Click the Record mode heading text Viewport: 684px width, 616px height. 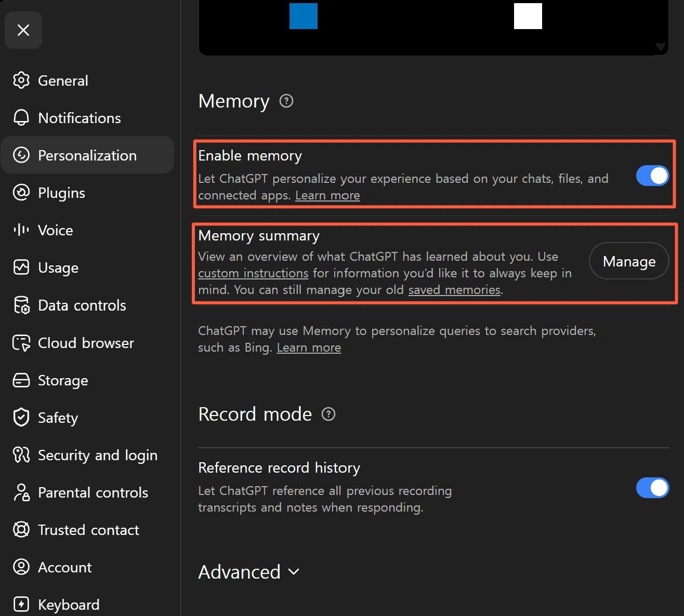point(255,414)
